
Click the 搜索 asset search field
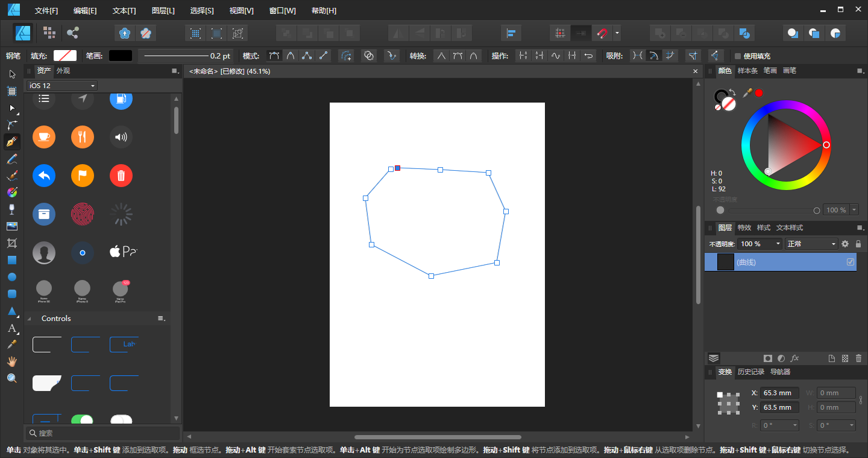coord(102,433)
